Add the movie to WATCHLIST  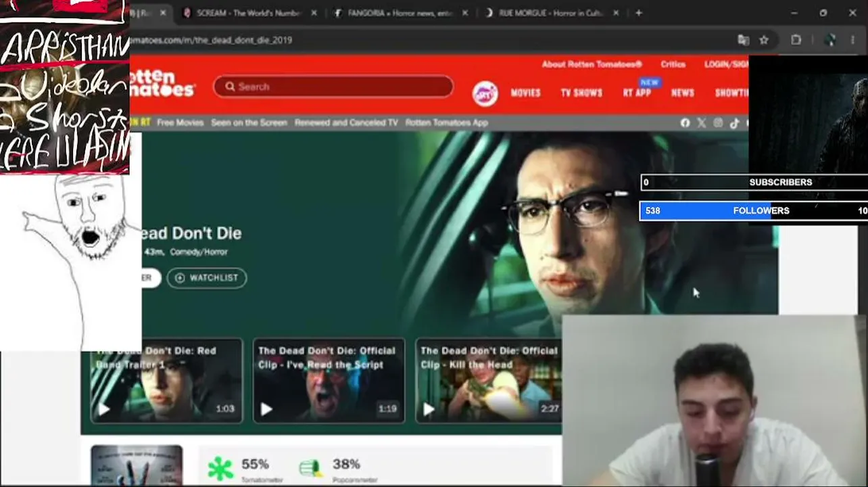pyautogui.click(x=207, y=278)
